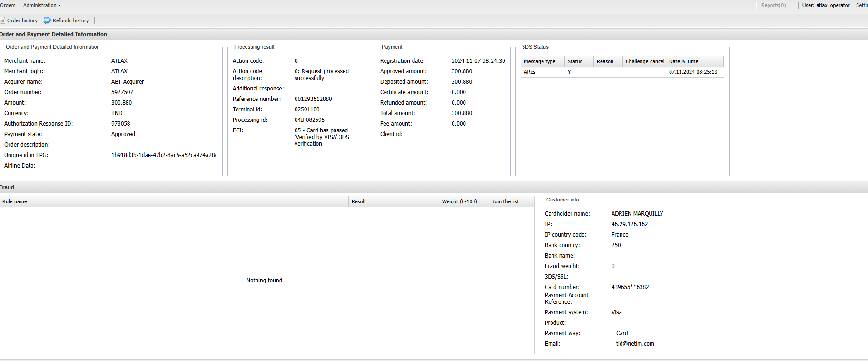Click the user atlax_operator label
The height and width of the screenshot is (361, 868).
[x=826, y=5]
